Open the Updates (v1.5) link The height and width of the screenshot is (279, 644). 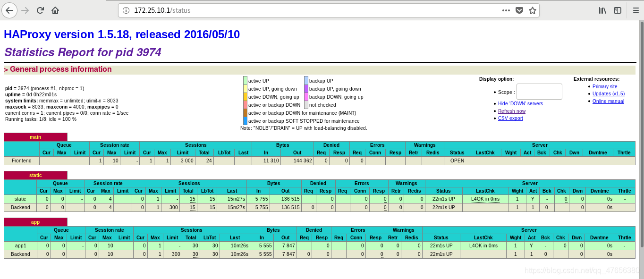pos(609,93)
